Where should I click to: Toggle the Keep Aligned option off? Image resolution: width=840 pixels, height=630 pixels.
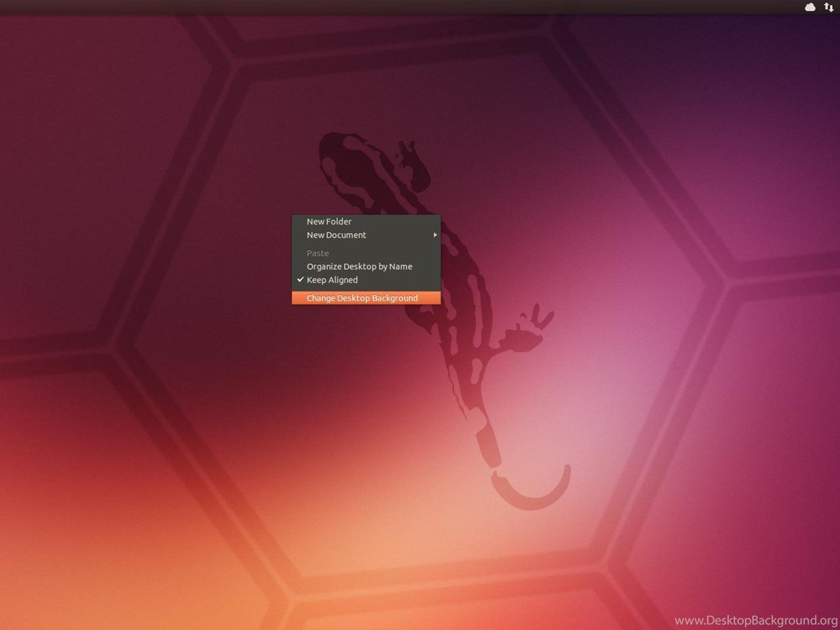332,280
